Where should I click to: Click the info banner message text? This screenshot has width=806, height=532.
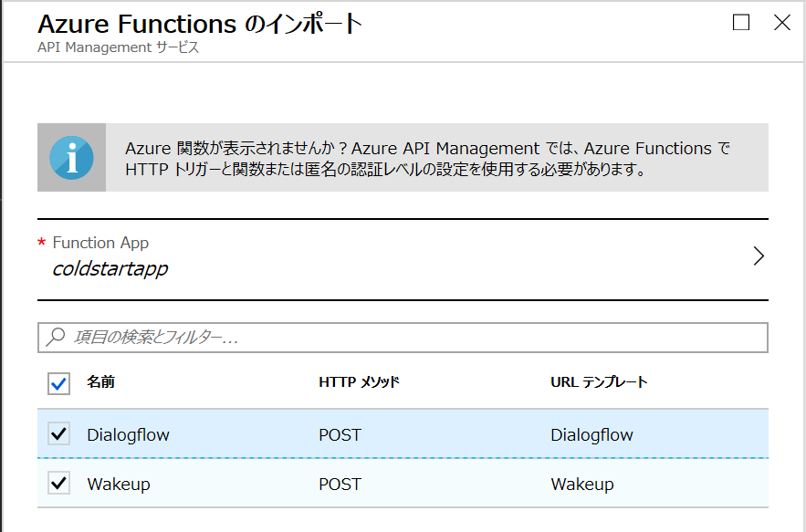[428, 158]
